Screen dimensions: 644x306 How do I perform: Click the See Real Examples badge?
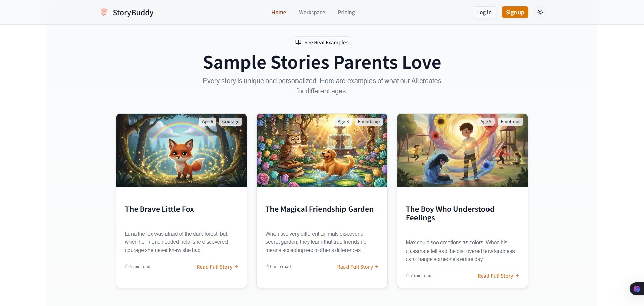321,42
